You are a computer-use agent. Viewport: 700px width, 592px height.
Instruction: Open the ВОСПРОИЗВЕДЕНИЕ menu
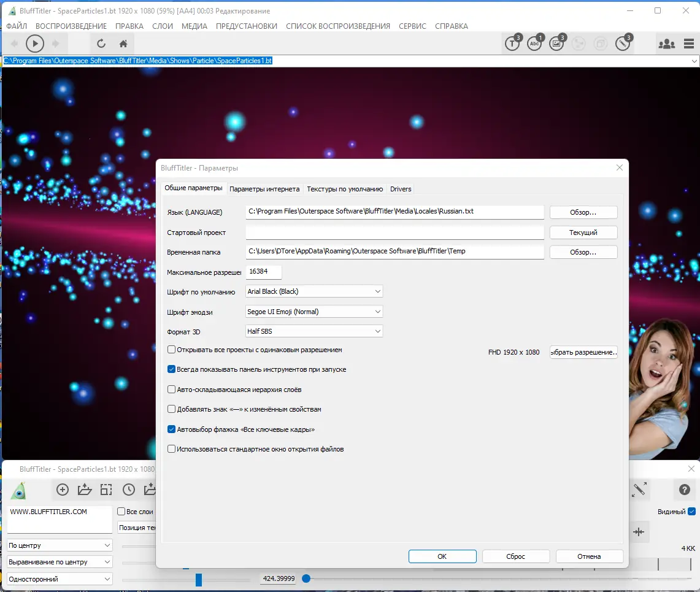(71, 26)
